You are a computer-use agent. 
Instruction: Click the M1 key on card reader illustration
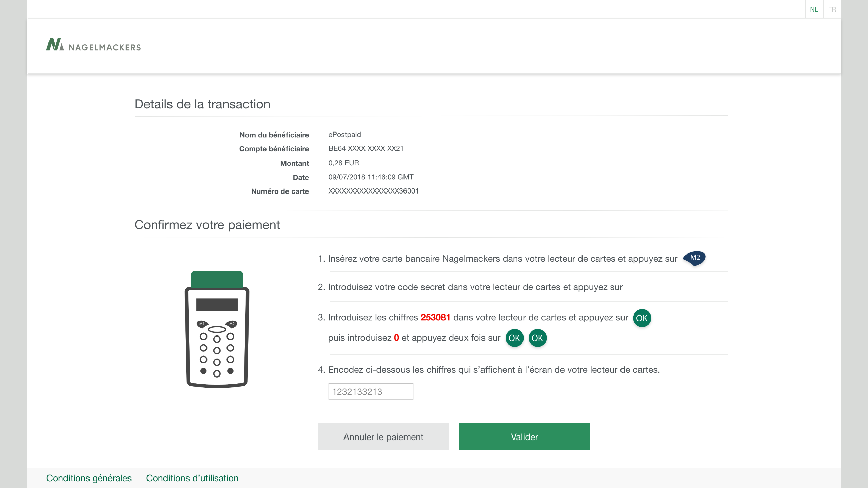tap(202, 324)
